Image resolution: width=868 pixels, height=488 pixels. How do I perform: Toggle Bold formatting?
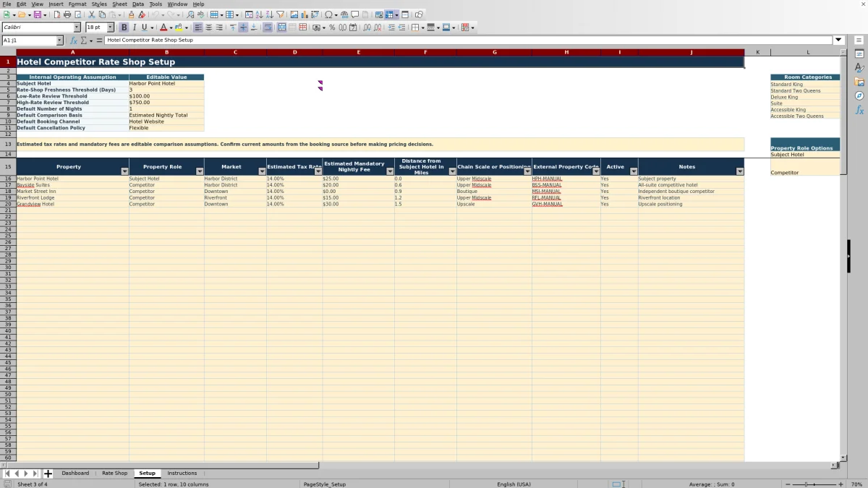(124, 27)
